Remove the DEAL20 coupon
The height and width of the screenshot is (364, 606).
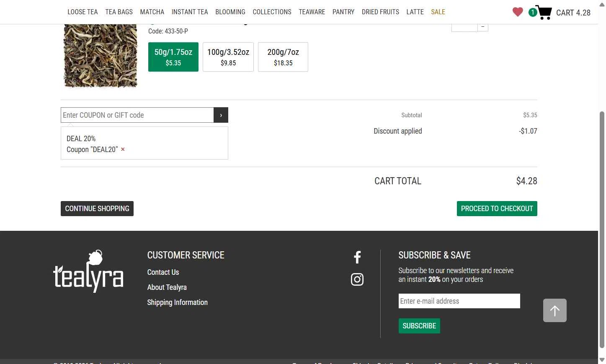point(123,149)
